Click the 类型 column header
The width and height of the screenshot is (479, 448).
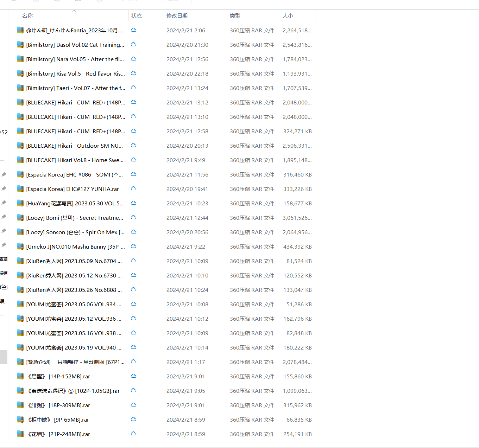[235, 16]
